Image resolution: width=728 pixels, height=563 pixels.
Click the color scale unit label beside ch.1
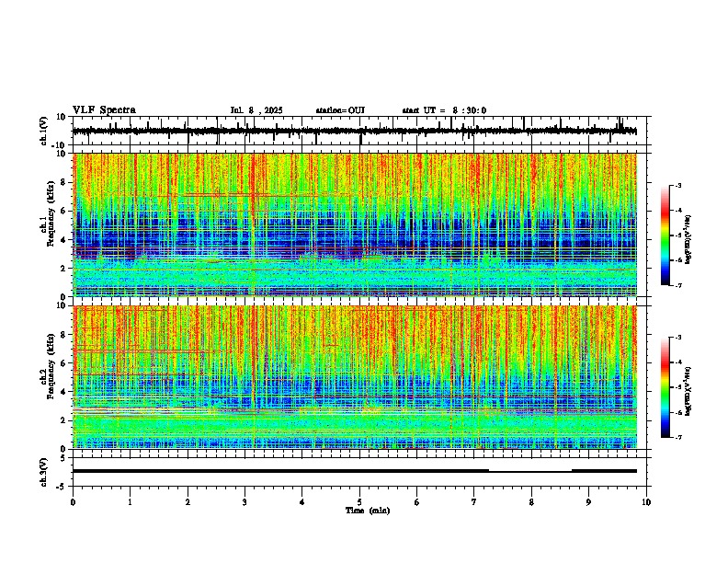(x=688, y=240)
